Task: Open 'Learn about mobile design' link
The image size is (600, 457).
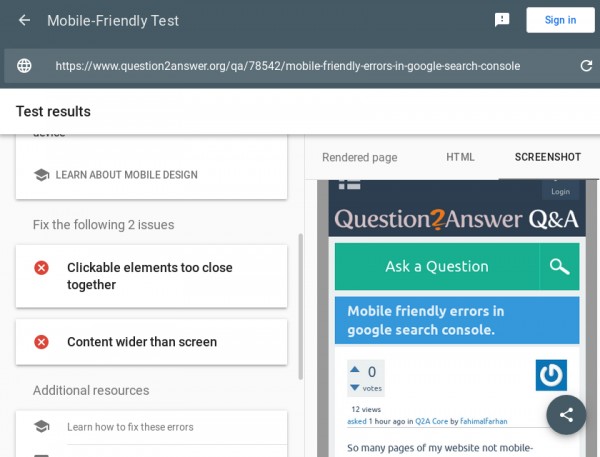Action: [126, 175]
